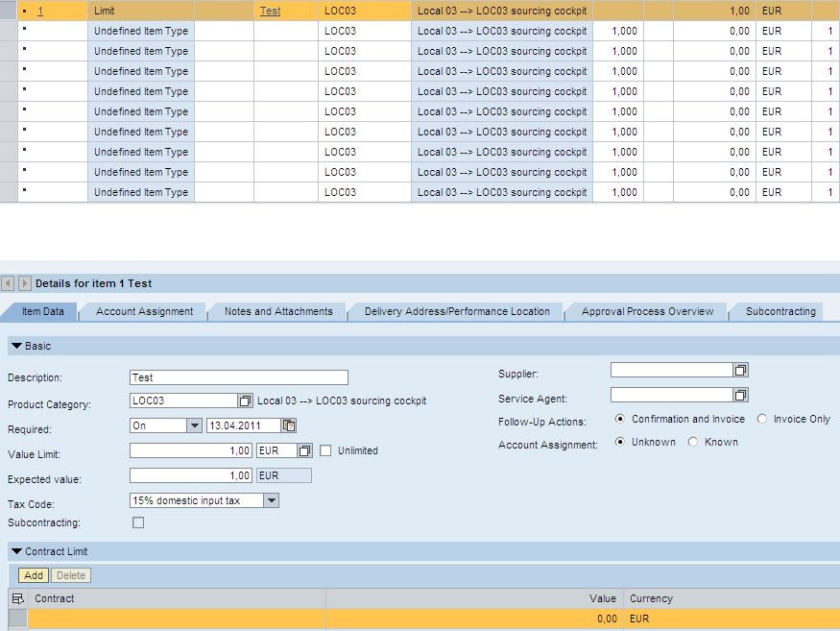This screenshot has height=631, width=840.
Task: Go to the next item details arrow
Action: point(25,283)
